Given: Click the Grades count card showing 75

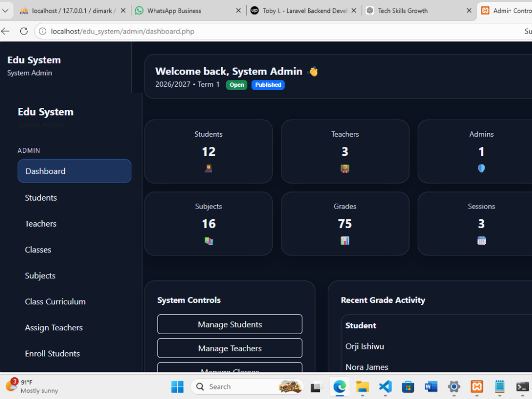Looking at the screenshot, I should coord(345,223).
